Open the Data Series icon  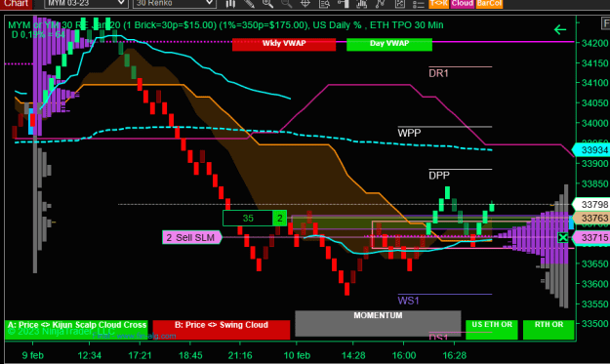tap(362, 4)
